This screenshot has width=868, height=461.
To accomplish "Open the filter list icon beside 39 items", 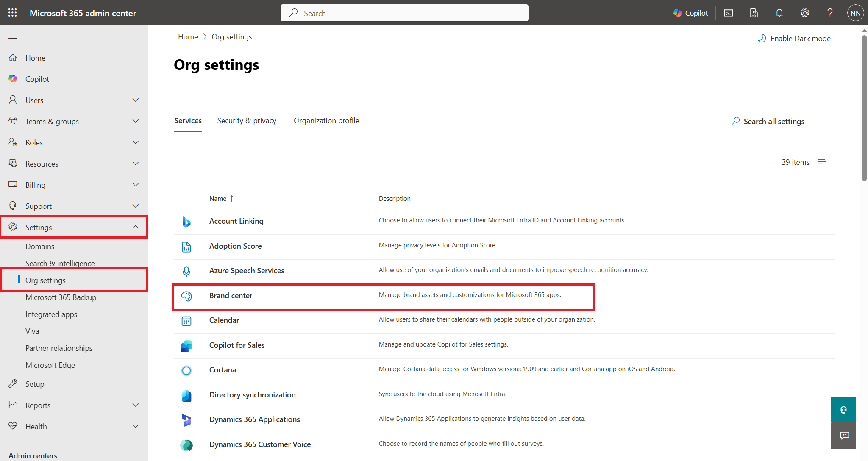I will coord(822,162).
